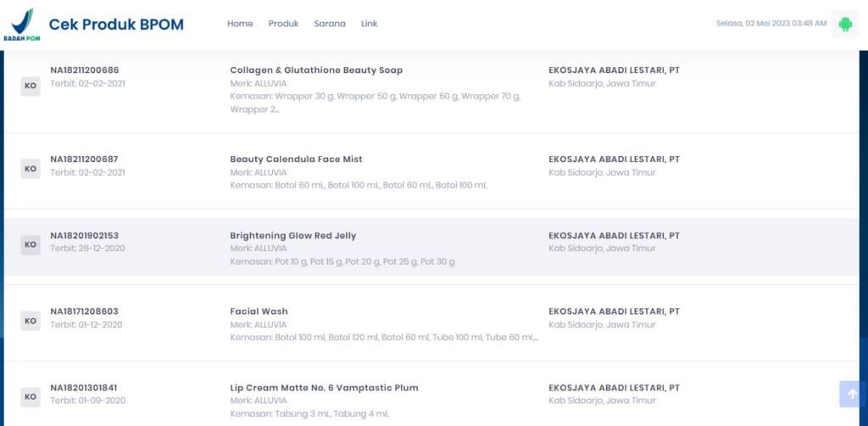Click KO badge for Brightening Glow Red Jelly

pyautogui.click(x=31, y=245)
